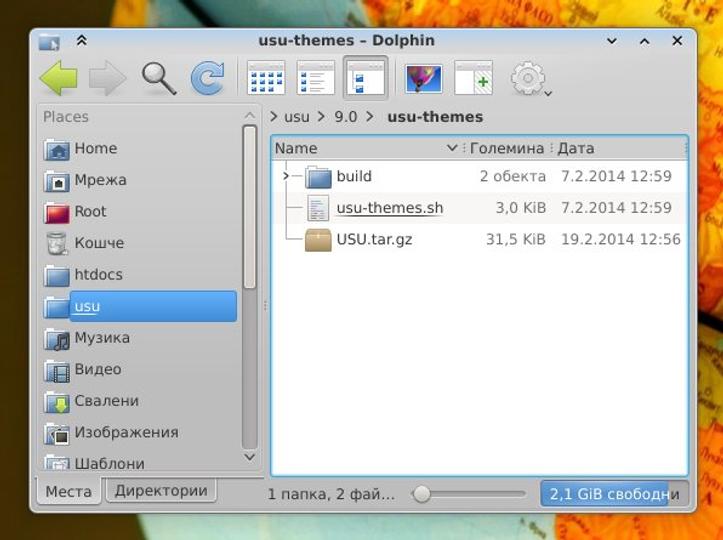Click the grey forward arrow
The height and width of the screenshot is (540, 723).
(107, 78)
